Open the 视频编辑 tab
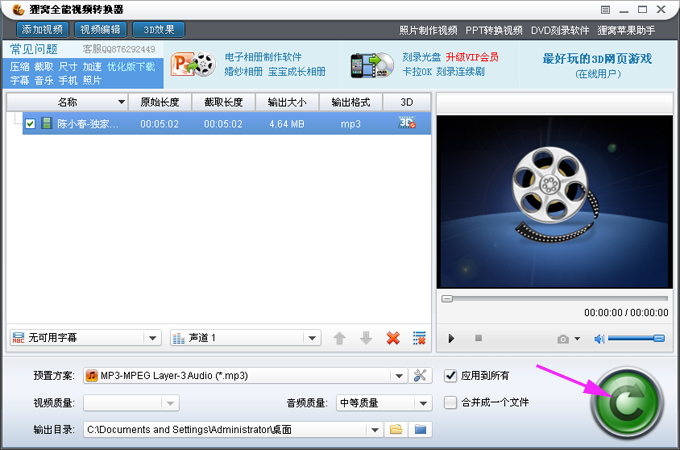Image resolution: width=680 pixels, height=450 pixels. pos(100,30)
